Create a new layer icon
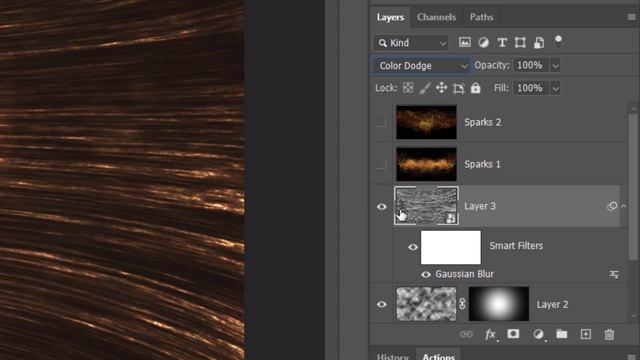 point(586,334)
